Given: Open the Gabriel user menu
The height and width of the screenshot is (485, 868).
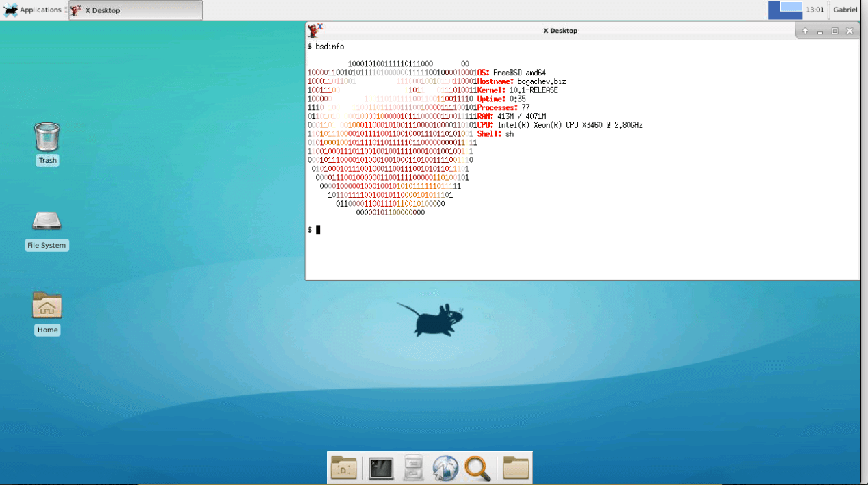Looking at the screenshot, I should 845,10.
